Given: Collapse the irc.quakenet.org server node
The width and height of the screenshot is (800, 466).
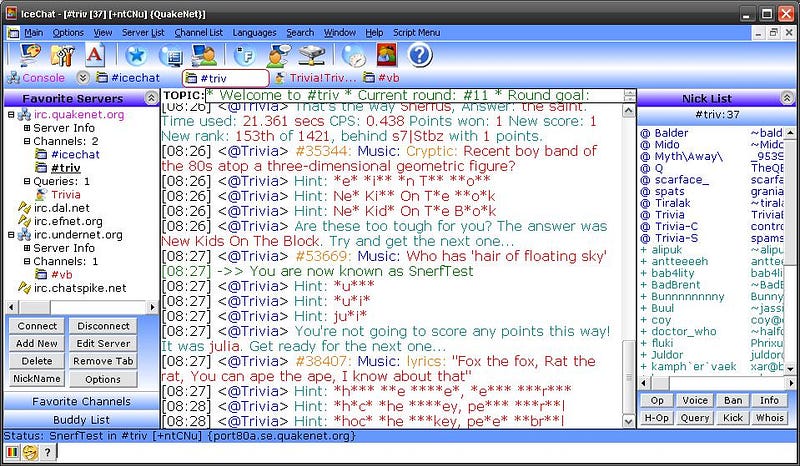Looking at the screenshot, I should [11, 115].
